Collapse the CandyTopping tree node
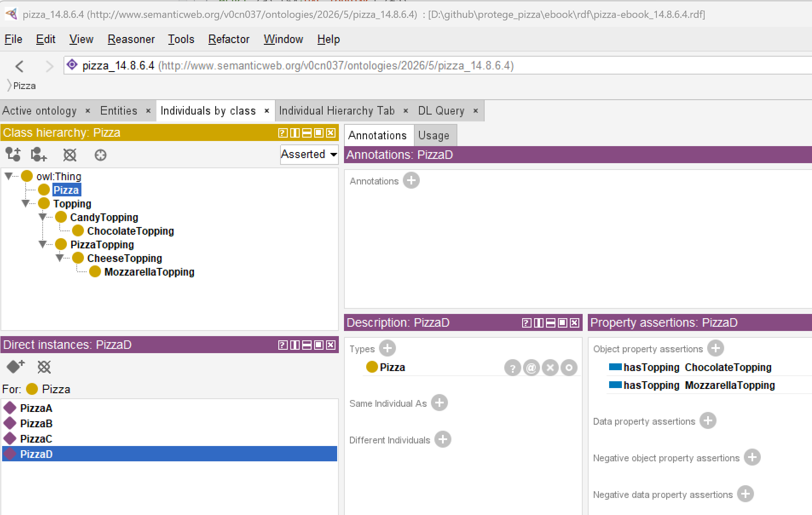The image size is (812, 515). [x=43, y=217]
